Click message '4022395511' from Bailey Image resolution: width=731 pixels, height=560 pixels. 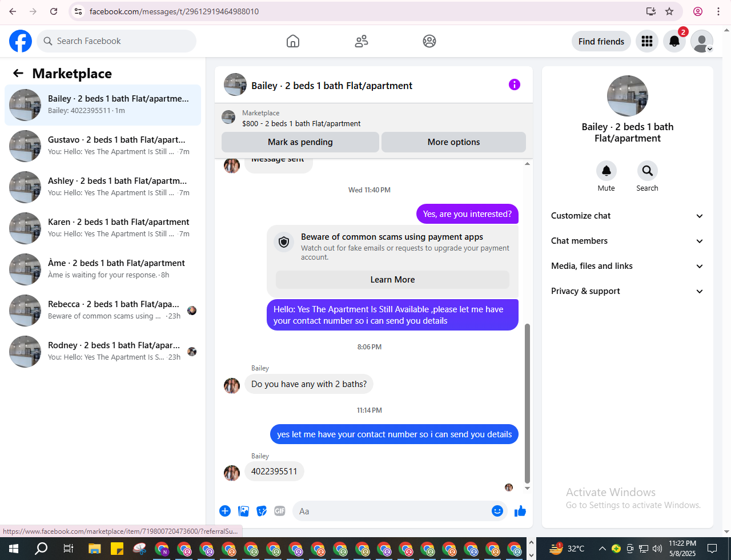point(274,472)
